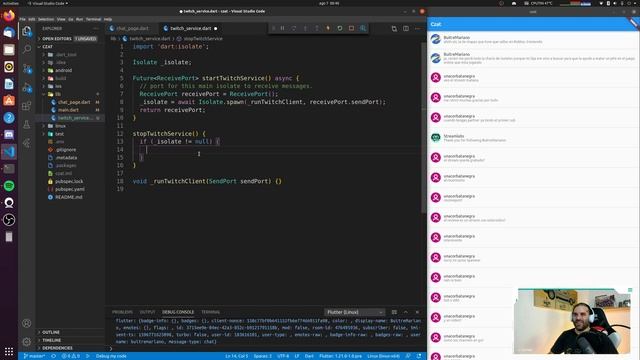Viewport: 640px width, 360px height.
Task: Open Spotify from the Ubuntu dock
Action: (x=9, y=186)
